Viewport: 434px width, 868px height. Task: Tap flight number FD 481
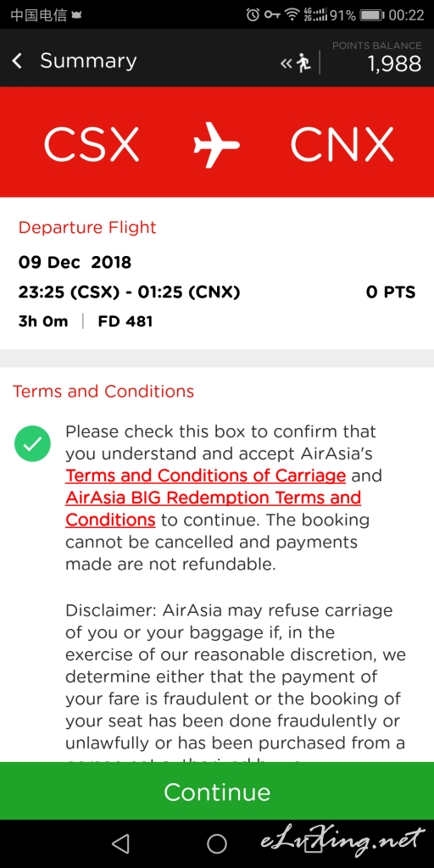tap(125, 321)
